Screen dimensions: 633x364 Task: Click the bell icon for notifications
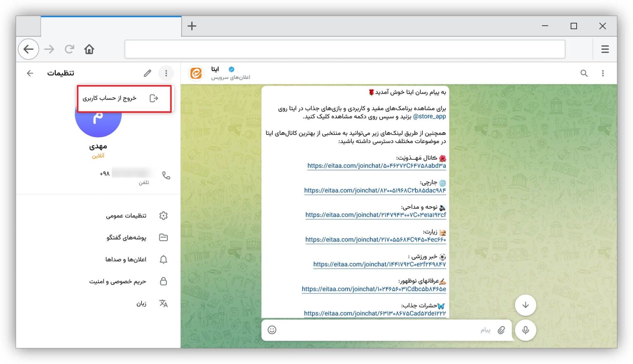[164, 259]
